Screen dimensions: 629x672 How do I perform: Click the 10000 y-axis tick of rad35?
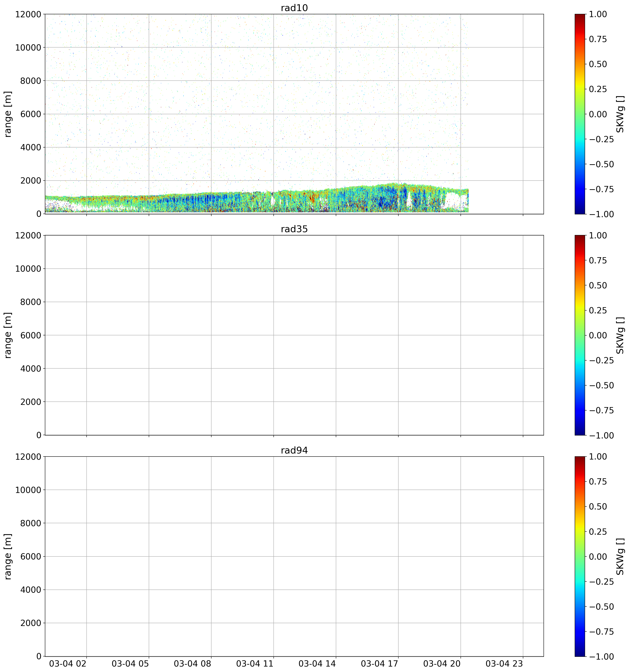pyautogui.click(x=28, y=269)
